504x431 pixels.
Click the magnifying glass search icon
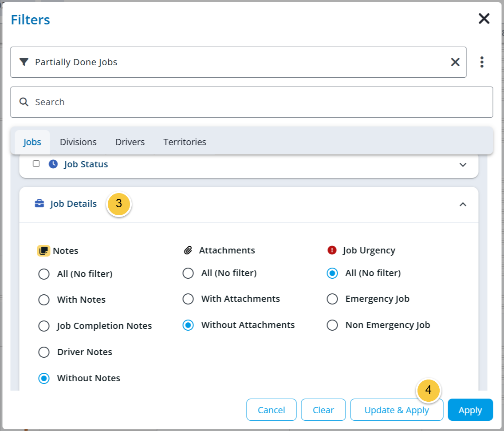point(24,102)
